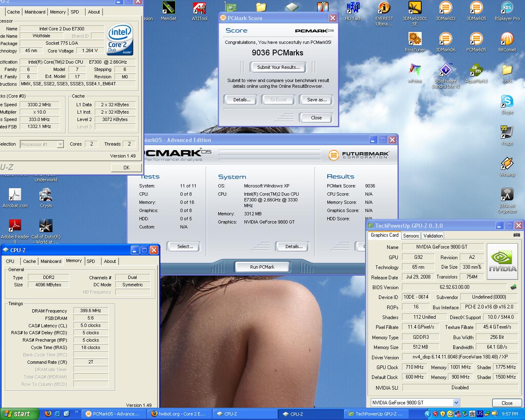Launch BitComet desktop shortcut
Image resolution: width=525 pixels, height=420 pixels.
[x=507, y=42]
